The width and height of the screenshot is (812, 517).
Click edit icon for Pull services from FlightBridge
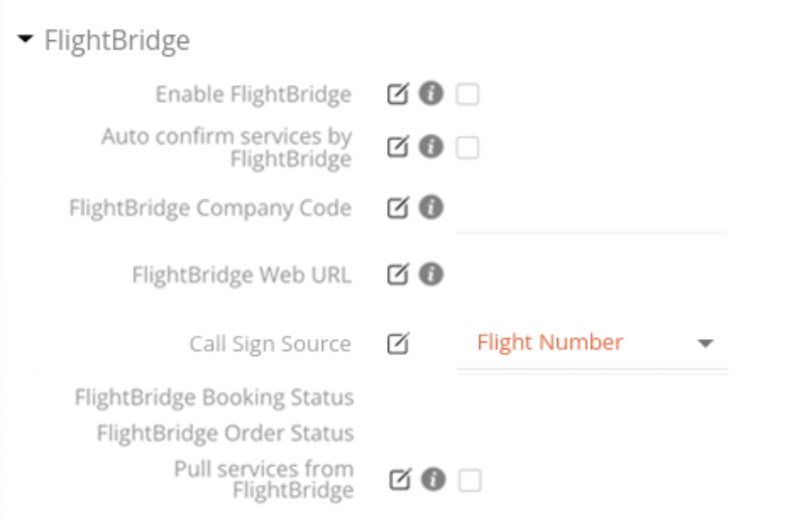tap(400, 480)
